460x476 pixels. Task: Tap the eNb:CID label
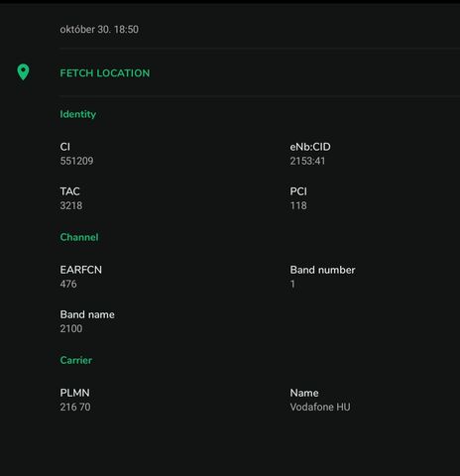coord(310,147)
